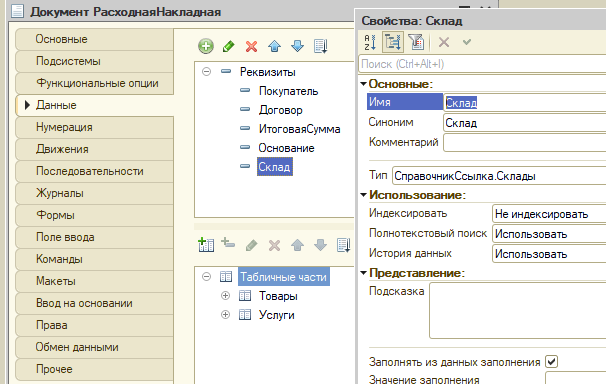
Task: Toggle the Заполнять из данных заполнения checkbox
Action: 552,362
